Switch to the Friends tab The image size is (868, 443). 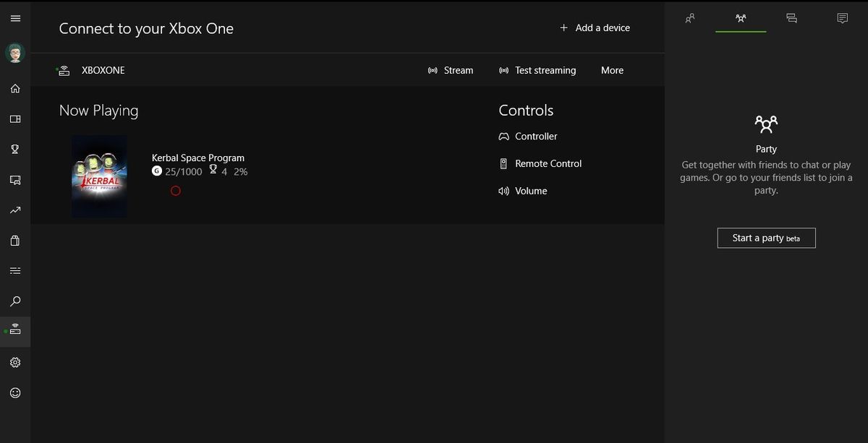tap(690, 18)
